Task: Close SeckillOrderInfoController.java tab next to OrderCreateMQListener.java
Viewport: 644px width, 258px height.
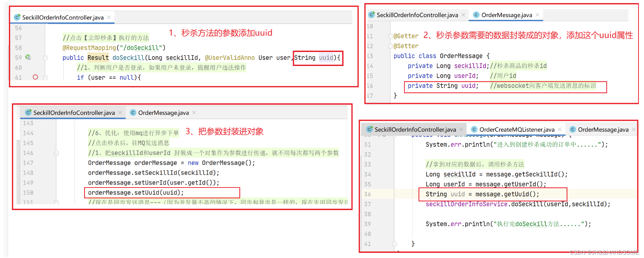Action: coord(461,129)
